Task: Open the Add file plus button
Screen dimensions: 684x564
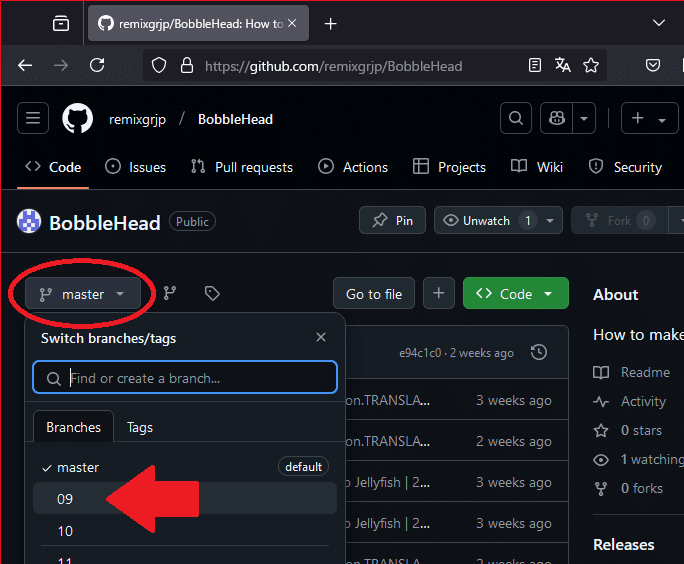Action: click(x=439, y=293)
